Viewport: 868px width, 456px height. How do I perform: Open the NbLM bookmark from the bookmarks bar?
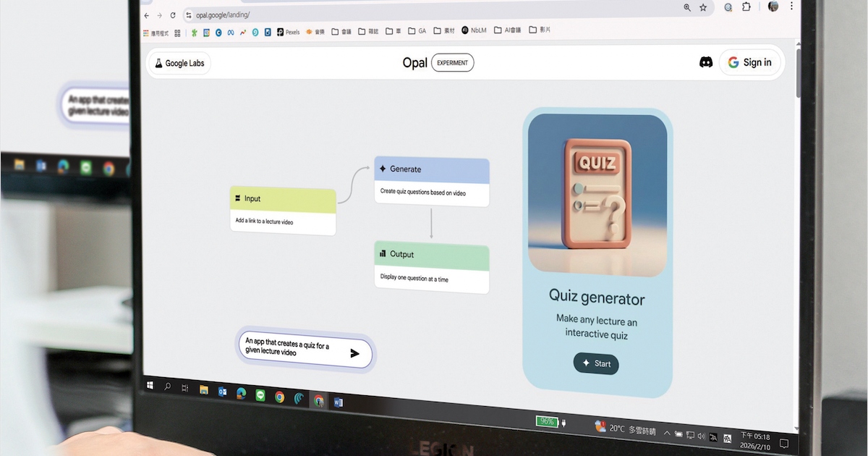474,30
